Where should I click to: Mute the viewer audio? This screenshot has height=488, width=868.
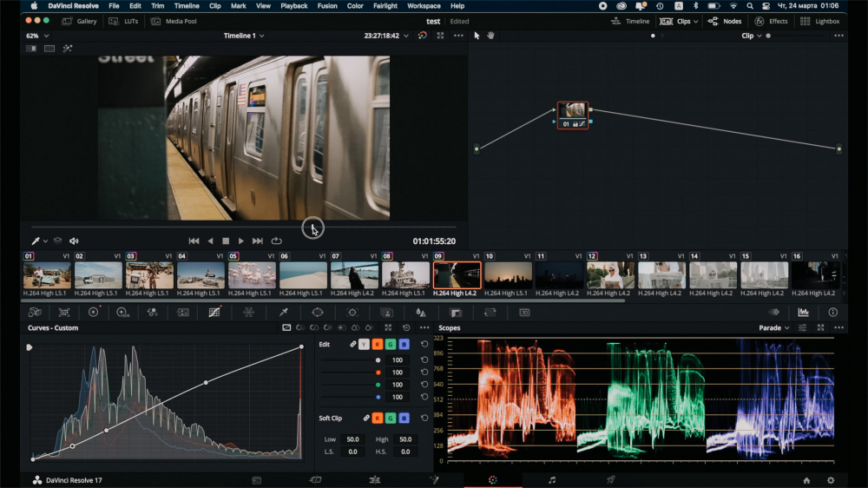74,241
